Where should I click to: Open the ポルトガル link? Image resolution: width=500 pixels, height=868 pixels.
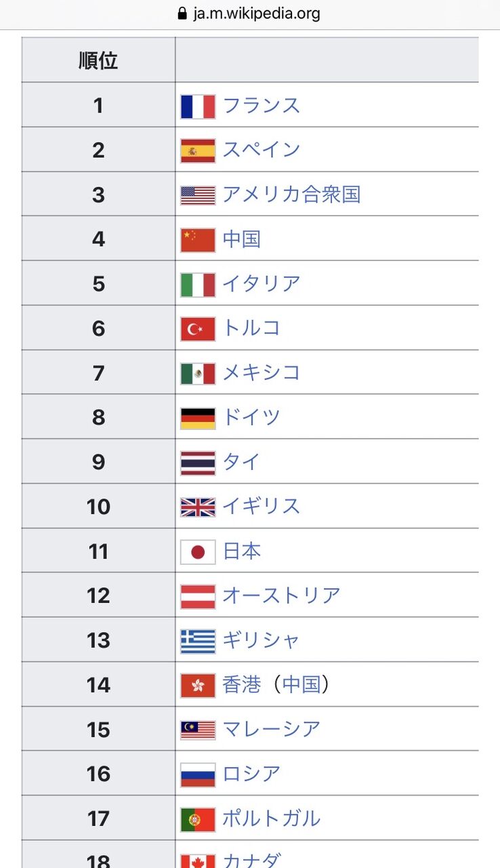tap(271, 819)
